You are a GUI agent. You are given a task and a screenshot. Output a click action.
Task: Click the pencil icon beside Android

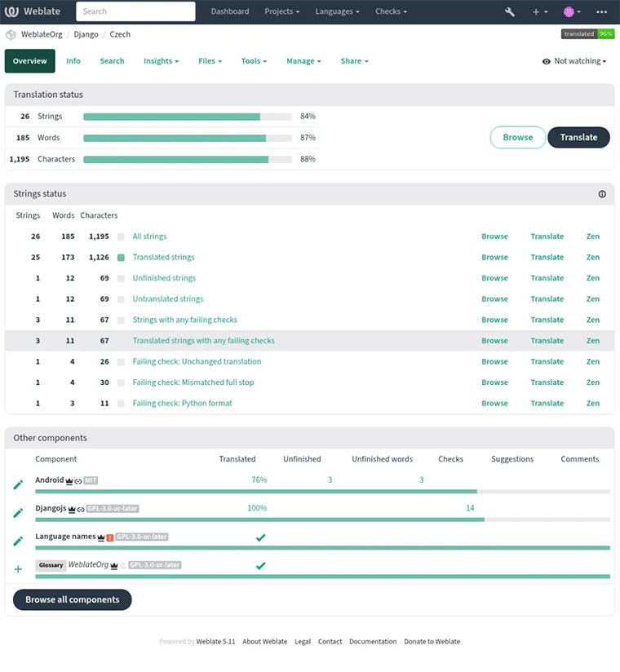coord(18,485)
